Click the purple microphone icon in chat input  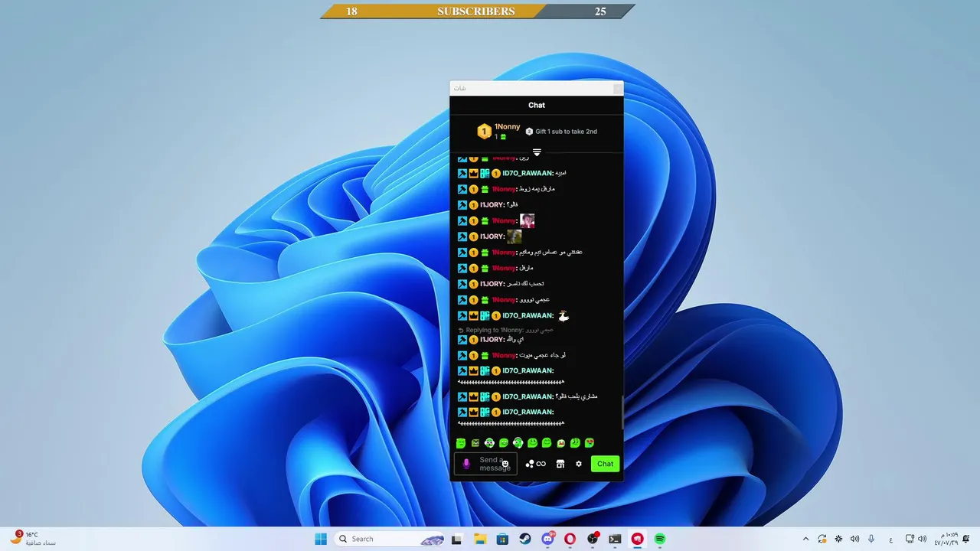click(x=466, y=464)
